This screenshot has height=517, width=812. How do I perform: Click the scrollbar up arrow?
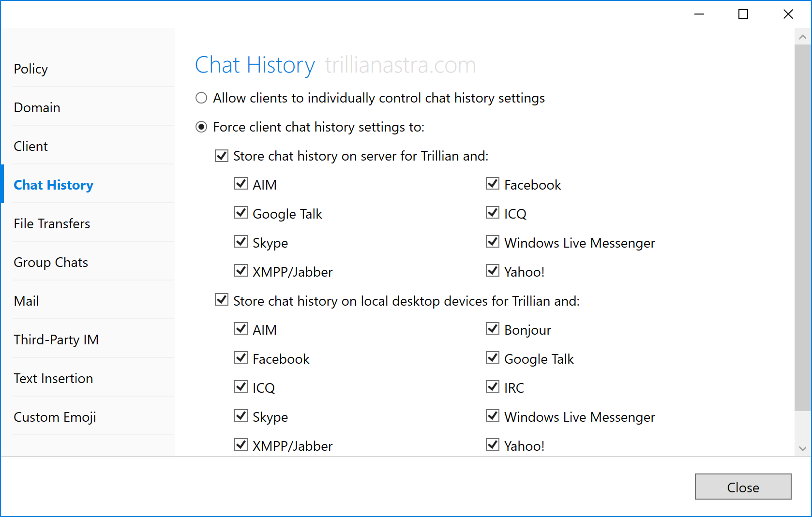(x=803, y=37)
